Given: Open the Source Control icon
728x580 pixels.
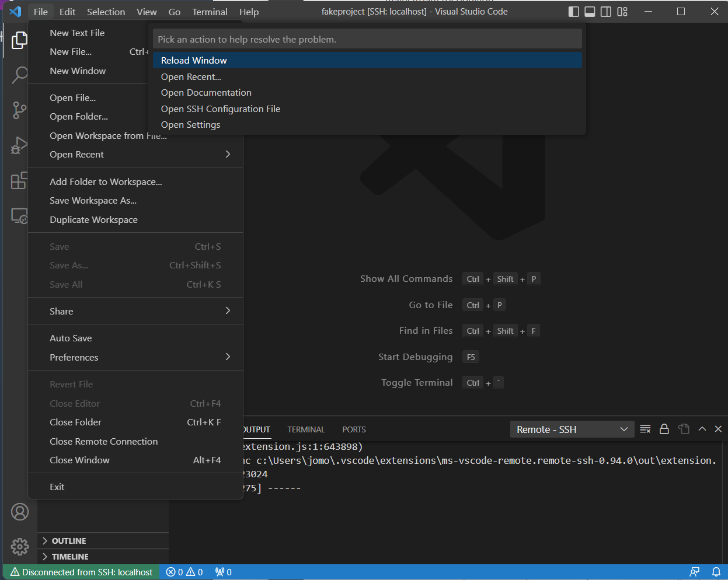Looking at the screenshot, I should click(19, 110).
